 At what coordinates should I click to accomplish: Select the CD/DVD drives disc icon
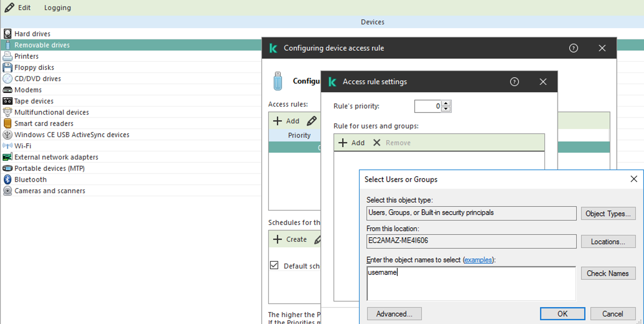coord(7,79)
